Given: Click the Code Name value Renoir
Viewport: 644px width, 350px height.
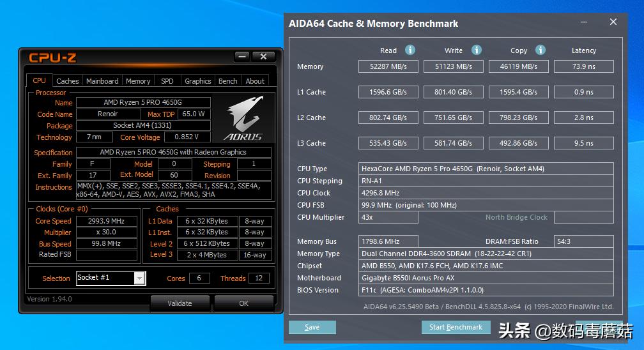Looking at the screenshot, I should pyautogui.click(x=107, y=114).
